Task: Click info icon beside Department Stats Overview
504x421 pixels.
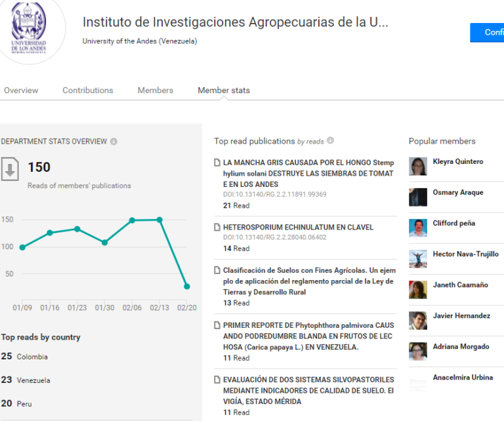Action: tap(114, 141)
